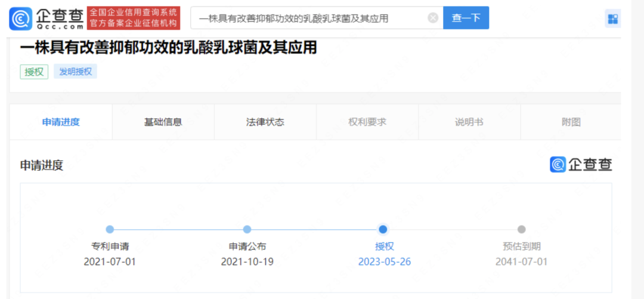Click the gray 预估到期 timeline dot
644x299 pixels.
tap(521, 230)
